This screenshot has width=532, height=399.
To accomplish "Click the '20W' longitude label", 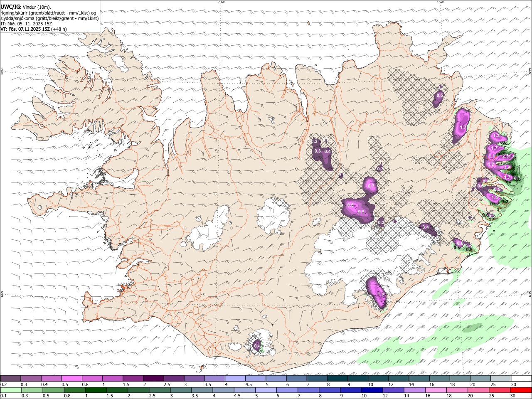I will pos(221,2).
